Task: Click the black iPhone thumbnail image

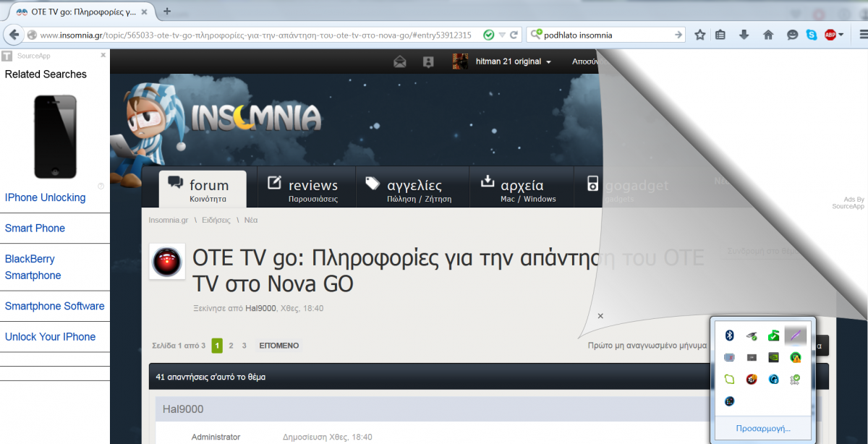Action: [55, 137]
